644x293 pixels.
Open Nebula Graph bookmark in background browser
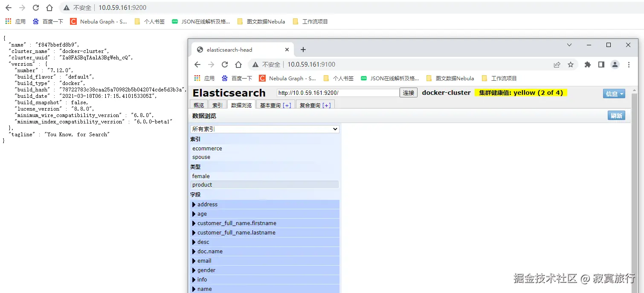99,21
